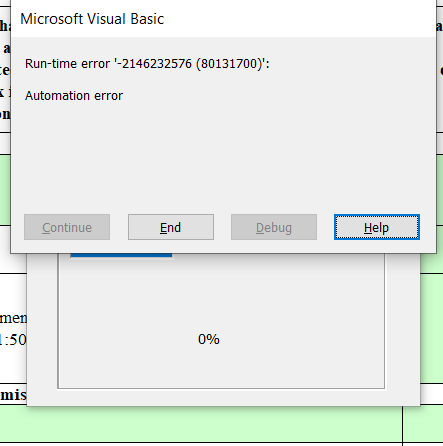The width and height of the screenshot is (443, 446).
Task: Click the 0% progress label
Action: click(209, 339)
